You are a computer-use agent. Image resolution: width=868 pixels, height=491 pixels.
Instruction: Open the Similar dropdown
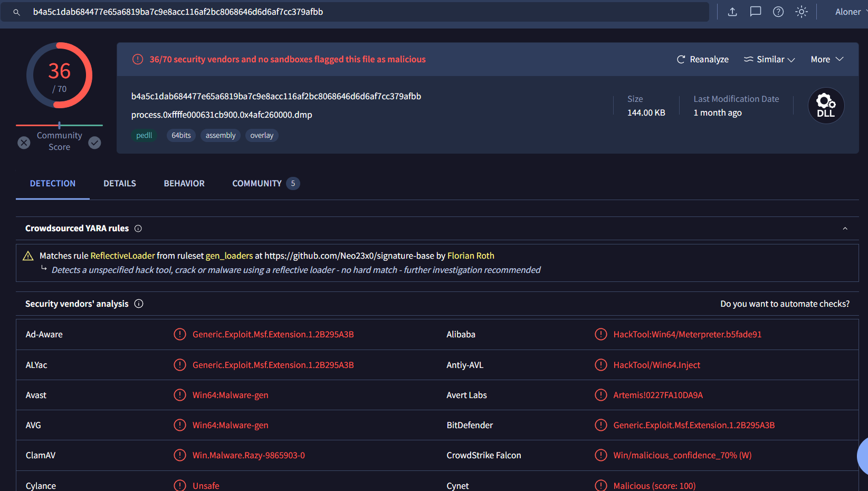(x=769, y=60)
